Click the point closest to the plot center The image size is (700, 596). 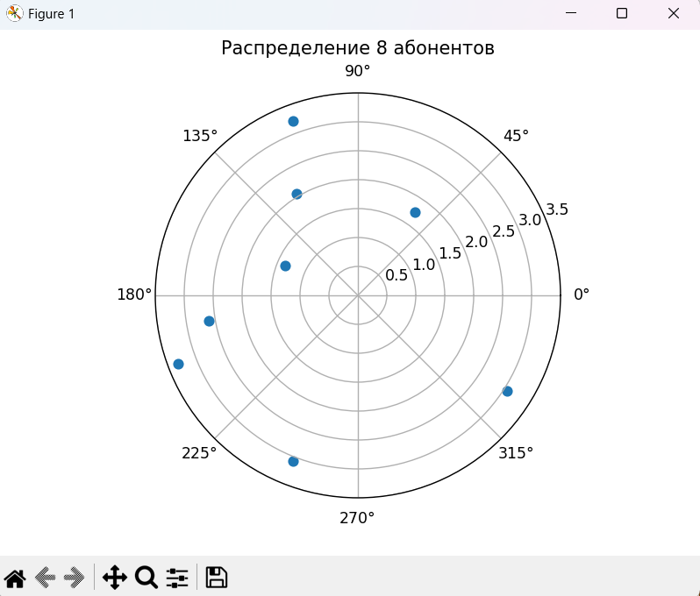[x=286, y=266]
